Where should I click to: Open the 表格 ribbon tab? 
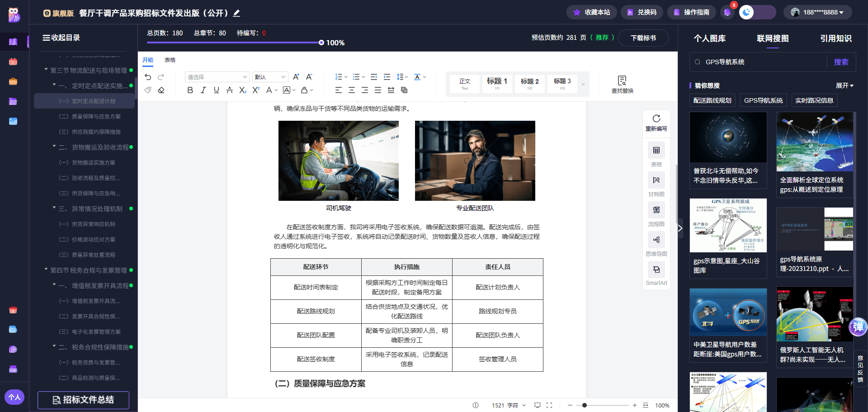coord(170,60)
